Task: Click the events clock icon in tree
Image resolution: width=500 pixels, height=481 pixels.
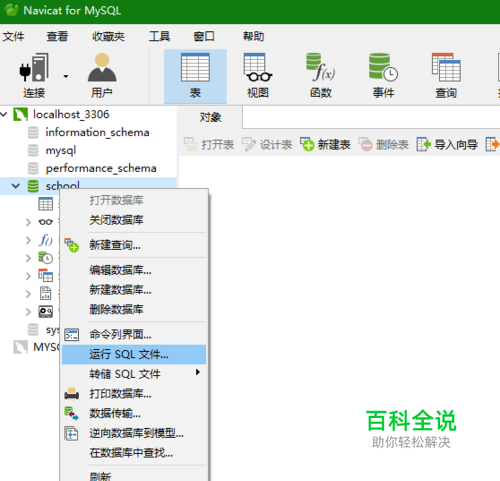Action: click(46, 258)
